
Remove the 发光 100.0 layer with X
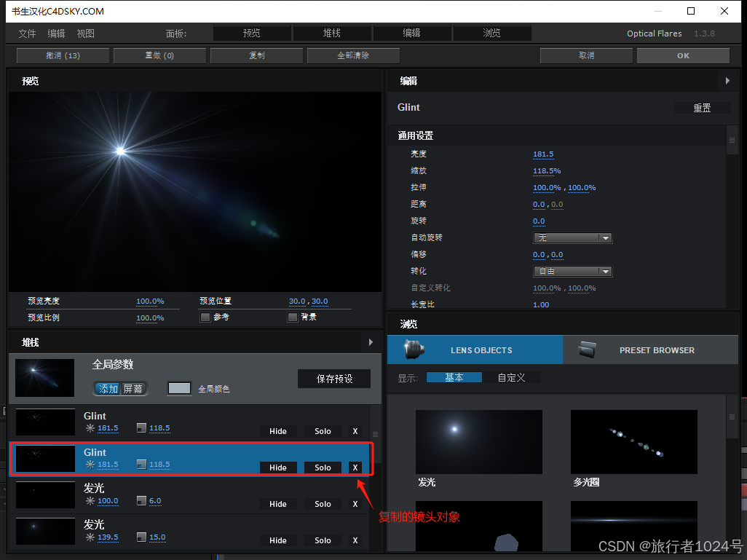355,504
